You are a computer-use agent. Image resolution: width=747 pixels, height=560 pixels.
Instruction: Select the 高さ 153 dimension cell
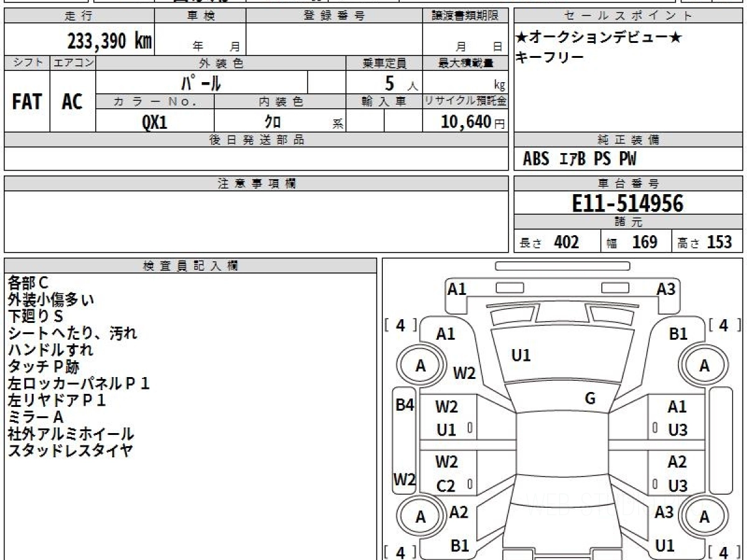coord(708,241)
